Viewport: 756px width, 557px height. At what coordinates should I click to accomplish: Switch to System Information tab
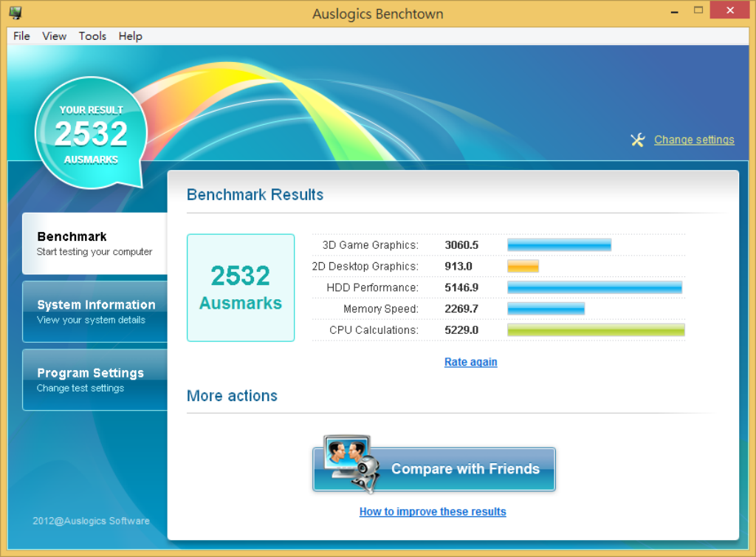click(x=95, y=312)
